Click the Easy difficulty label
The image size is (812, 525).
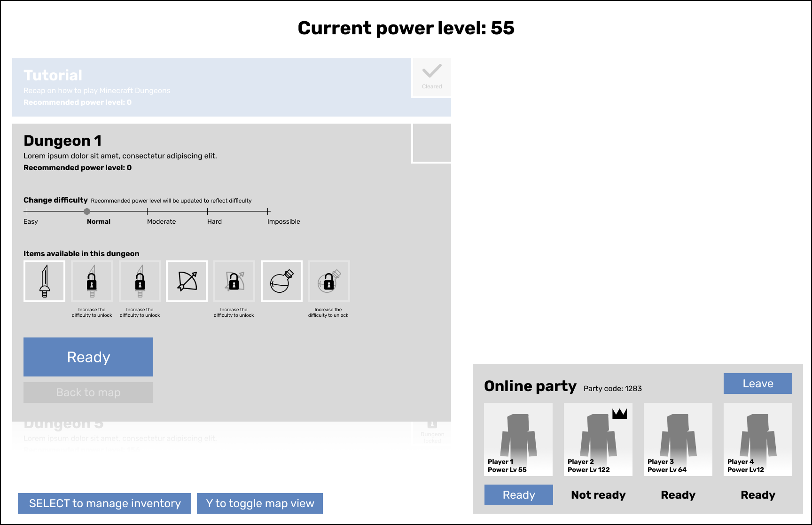point(31,222)
